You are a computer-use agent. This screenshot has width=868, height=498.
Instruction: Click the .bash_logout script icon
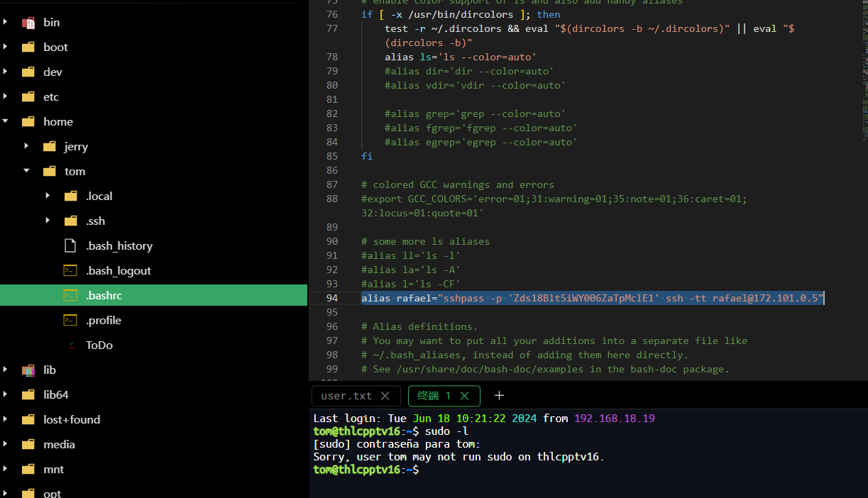pos(70,271)
